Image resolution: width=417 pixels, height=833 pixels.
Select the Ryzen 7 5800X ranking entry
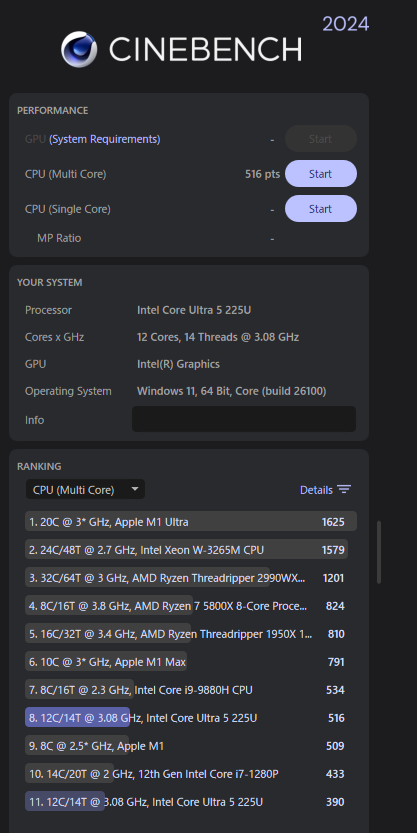tap(191, 606)
